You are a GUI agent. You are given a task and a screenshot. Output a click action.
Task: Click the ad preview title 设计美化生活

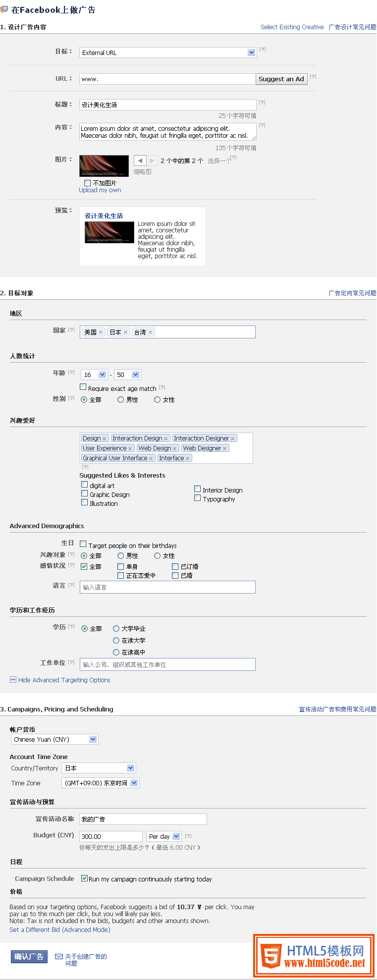click(104, 216)
